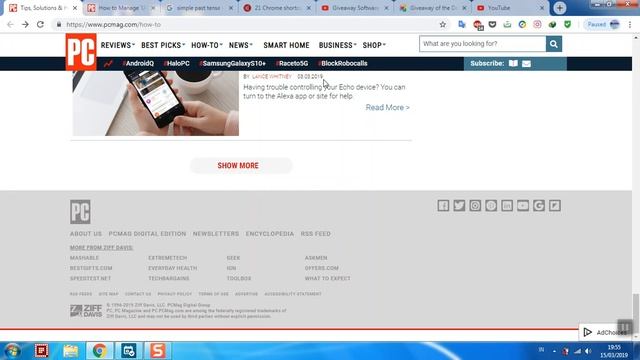Open author Lance Whitney's page

click(272, 76)
